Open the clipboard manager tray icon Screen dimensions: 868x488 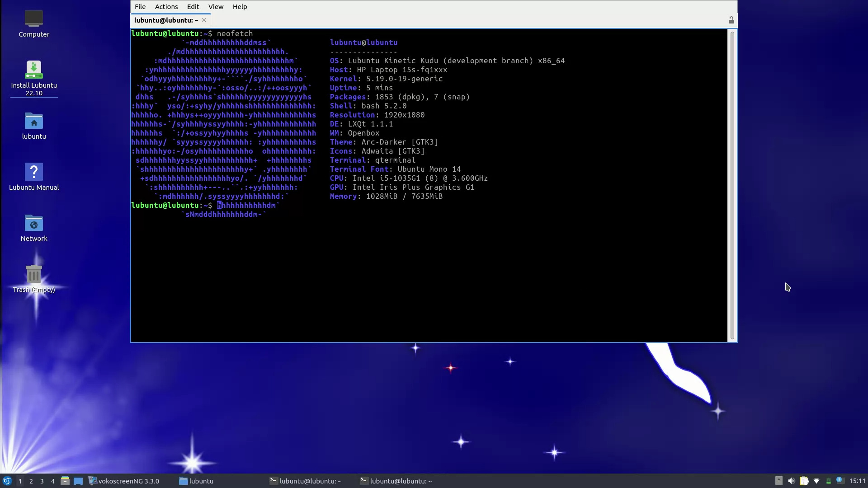[x=804, y=481]
